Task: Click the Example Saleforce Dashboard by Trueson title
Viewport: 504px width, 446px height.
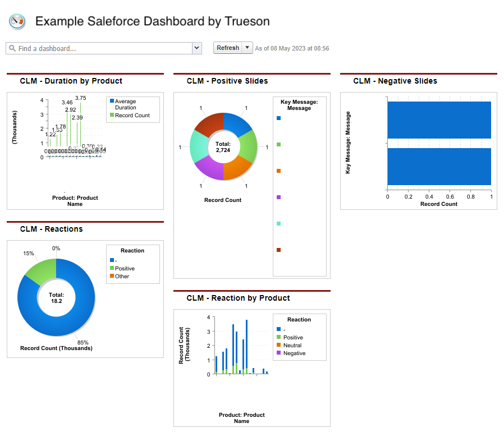Action: pyautogui.click(x=152, y=21)
